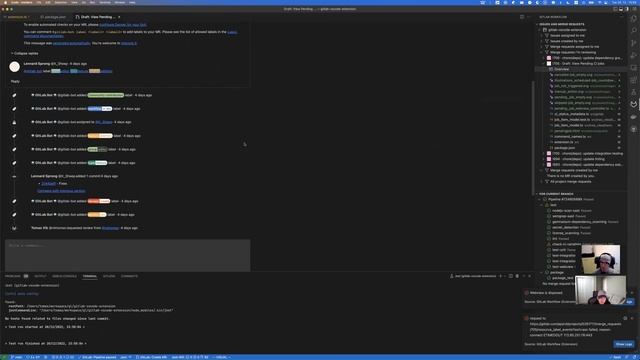This screenshot has height=360, width=640.
Task: Open package.json in the MR changed files
Action: click(x=565, y=148)
